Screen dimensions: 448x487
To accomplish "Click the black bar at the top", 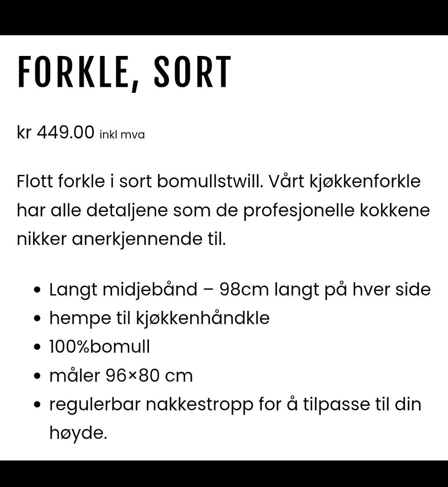I will click(x=224, y=17).
